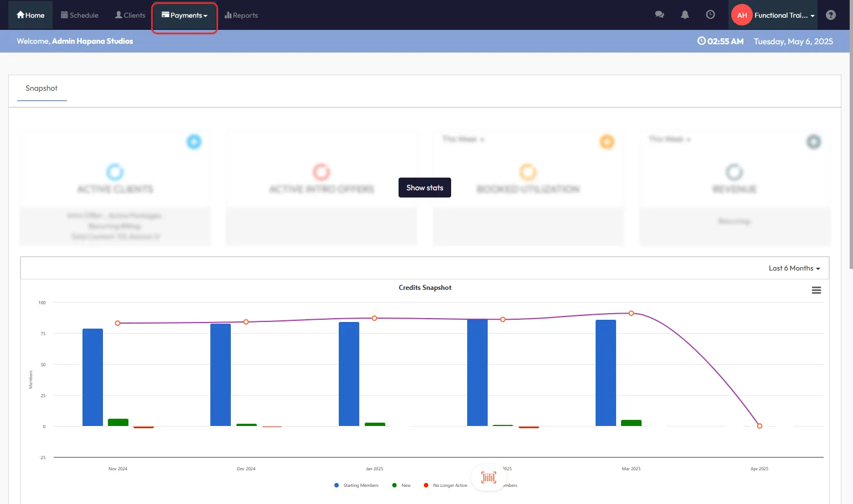
Task: Click the Mar 2025 Starting Members bar
Action: [x=606, y=373]
